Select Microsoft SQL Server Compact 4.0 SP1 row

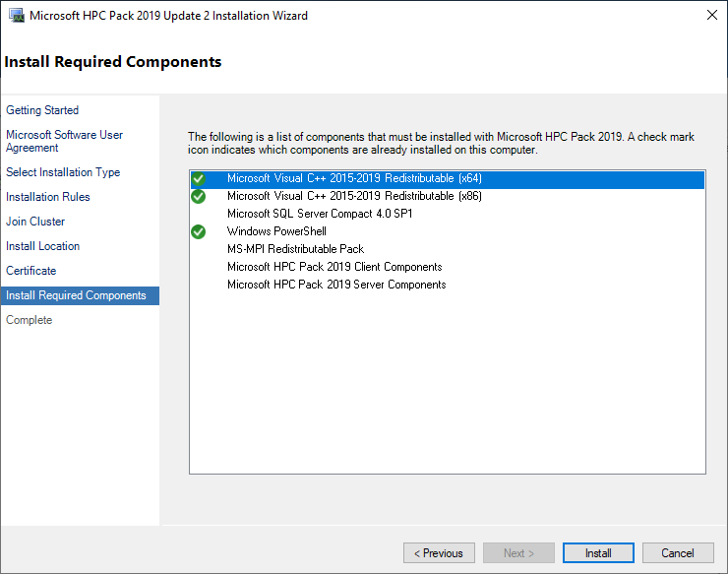pyautogui.click(x=448, y=214)
